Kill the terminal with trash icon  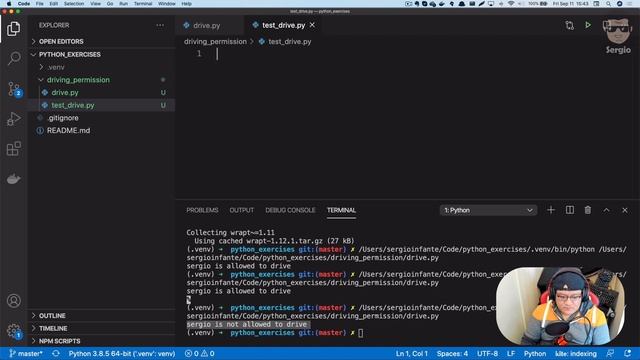point(588,210)
